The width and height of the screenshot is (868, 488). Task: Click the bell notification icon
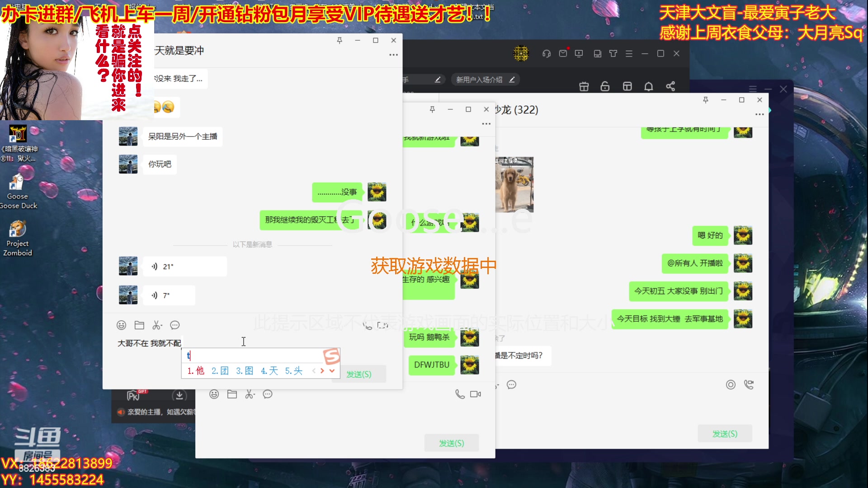tap(649, 86)
